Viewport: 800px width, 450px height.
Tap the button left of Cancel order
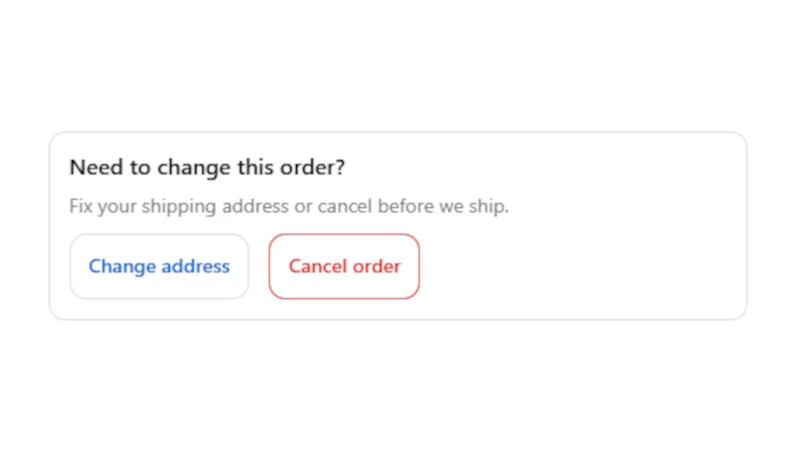tap(159, 266)
